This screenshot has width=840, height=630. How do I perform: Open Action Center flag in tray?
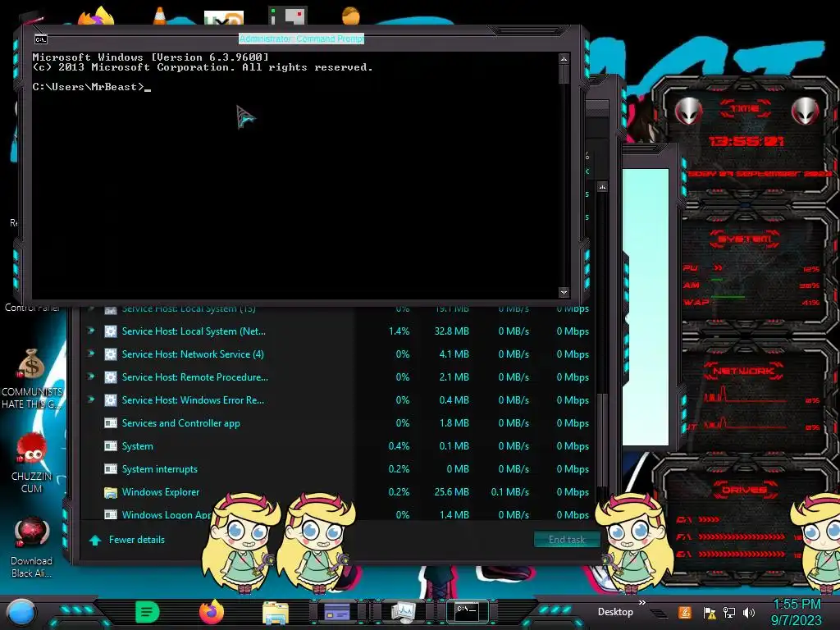point(710,612)
